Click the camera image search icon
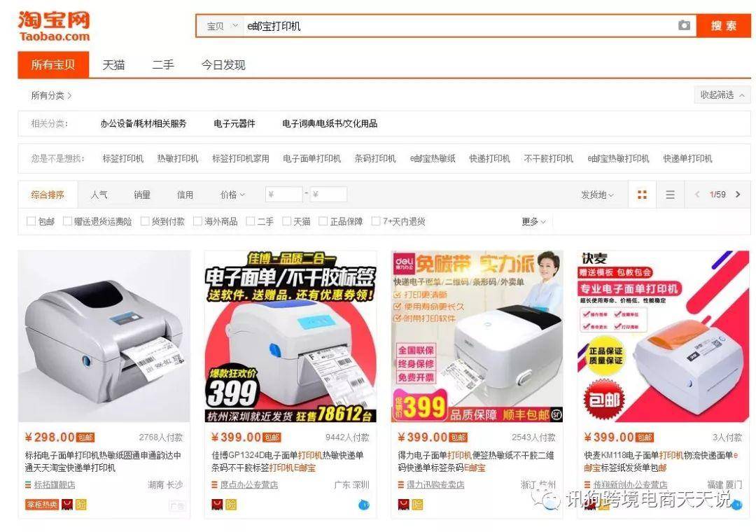 pos(684,26)
